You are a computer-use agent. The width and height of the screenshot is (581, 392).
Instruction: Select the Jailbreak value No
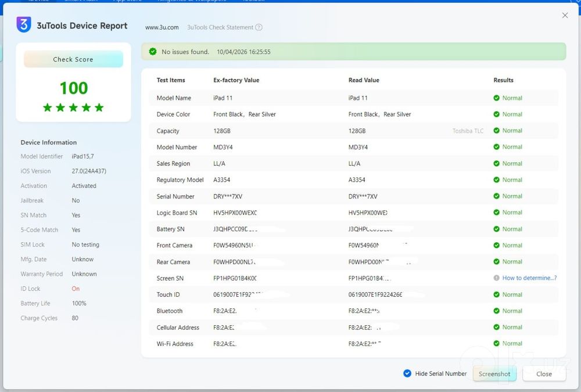point(76,200)
